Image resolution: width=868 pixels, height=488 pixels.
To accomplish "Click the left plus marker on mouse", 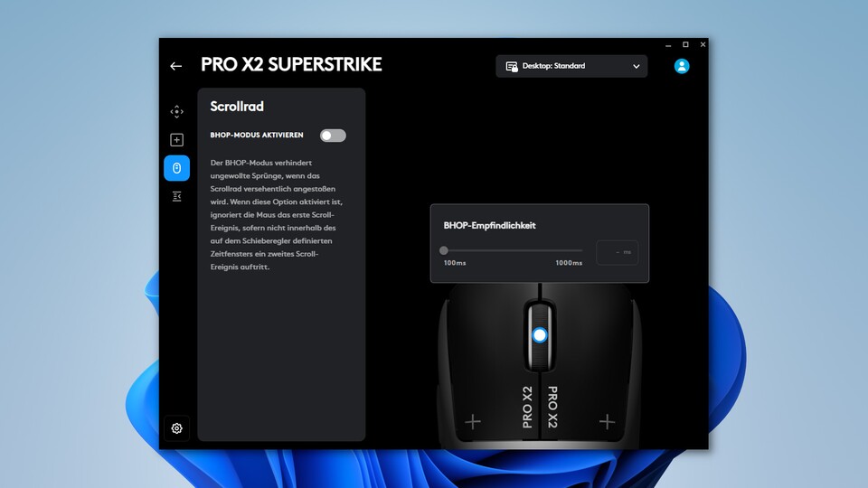I will coord(472,422).
